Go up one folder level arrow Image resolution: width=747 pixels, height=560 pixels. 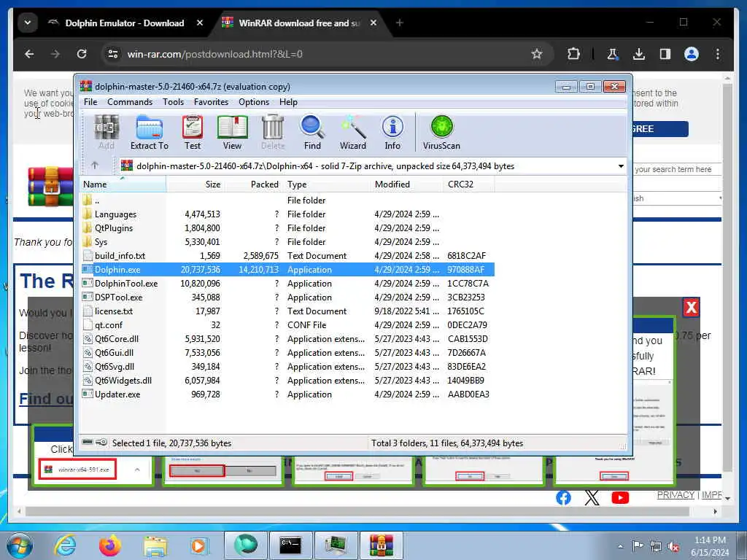coord(95,166)
